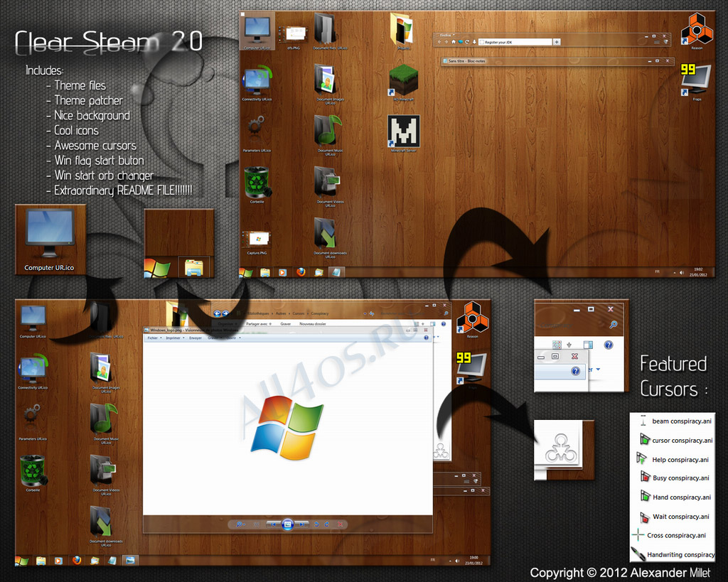Select 'beam conspiracy.ani' cursor file
Screen dimensions: 728x582
click(x=675, y=421)
